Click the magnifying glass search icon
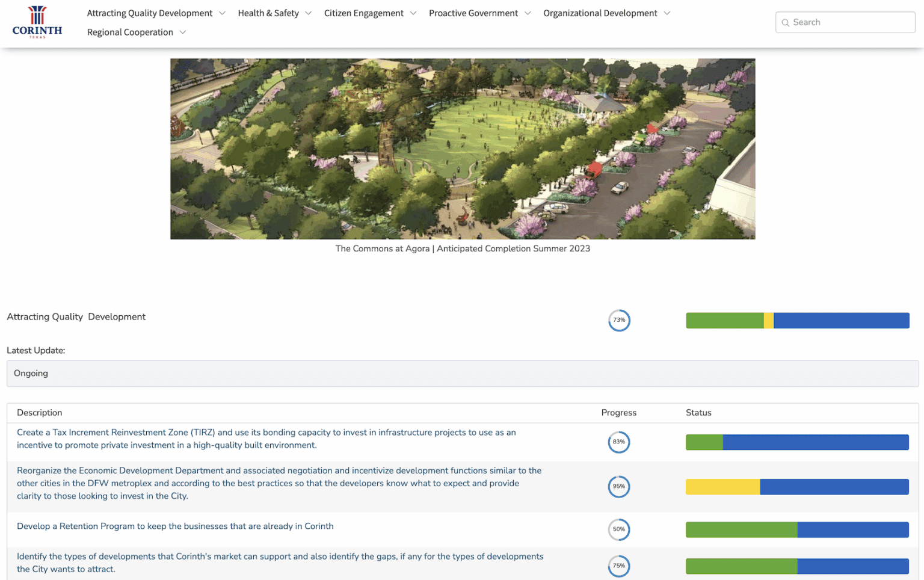Screen dimensions: 924x580 click(786, 22)
